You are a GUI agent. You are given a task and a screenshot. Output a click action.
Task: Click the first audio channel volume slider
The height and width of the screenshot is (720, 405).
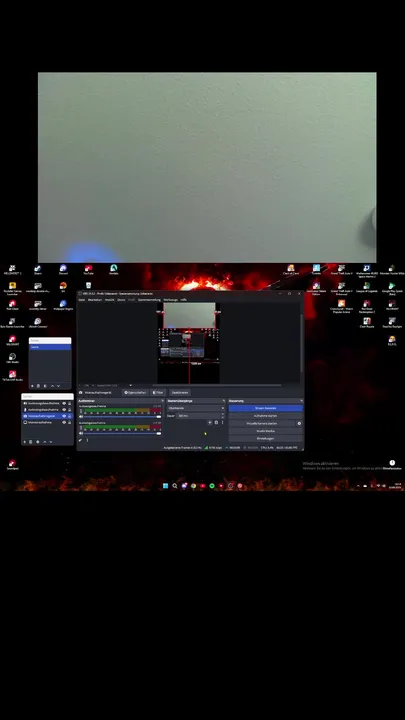pos(122,416)
